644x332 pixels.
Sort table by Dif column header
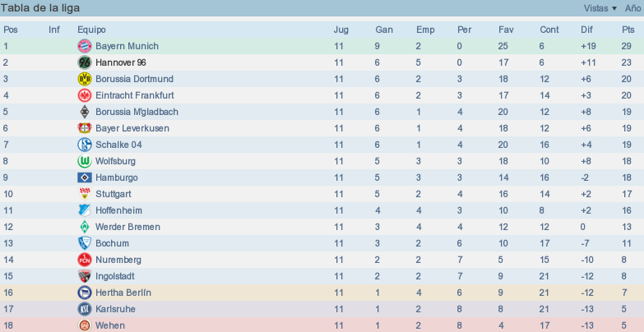tap(586, 30)
